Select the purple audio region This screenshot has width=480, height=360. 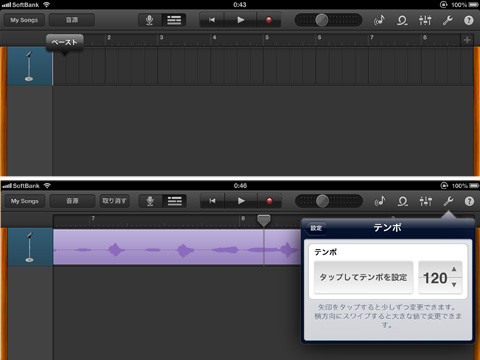pos(177,247)
